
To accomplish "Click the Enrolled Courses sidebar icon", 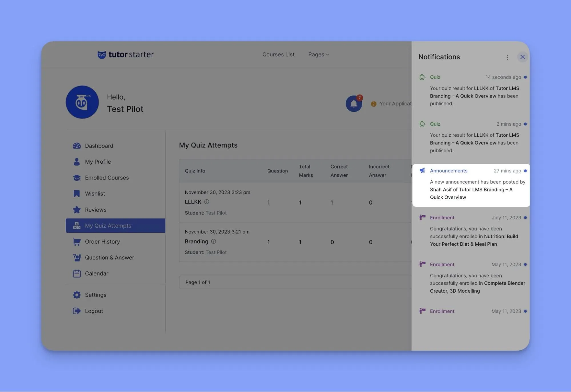I will pyautogui.click(x=76, y=177).
